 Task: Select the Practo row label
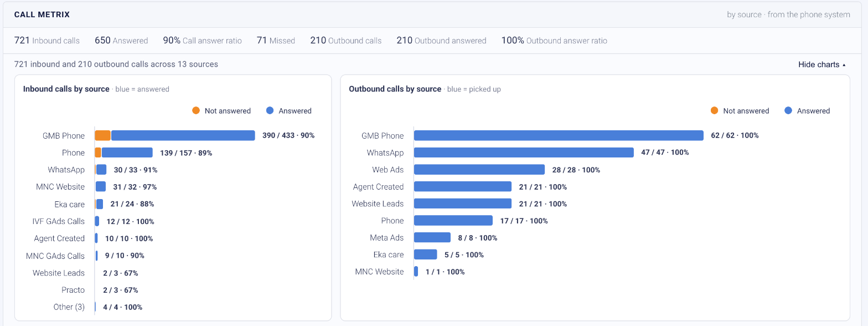point(73,290)
